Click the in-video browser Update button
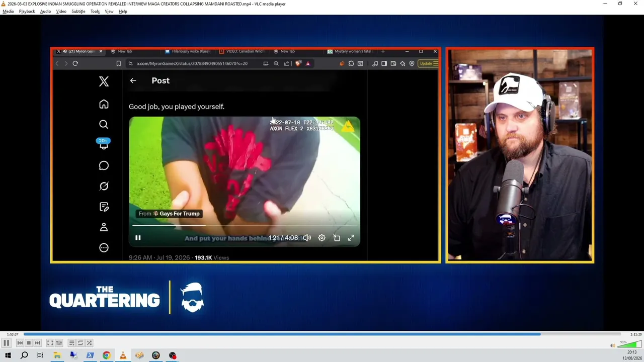Image resolution: width=644 pixels, height=362 pixels. tap(429, 63)
